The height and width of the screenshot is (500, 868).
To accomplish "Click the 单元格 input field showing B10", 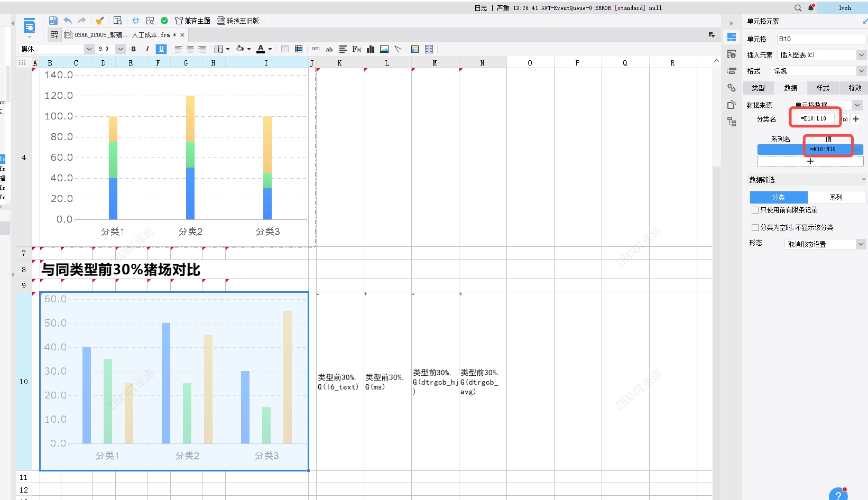I will 821,39.
